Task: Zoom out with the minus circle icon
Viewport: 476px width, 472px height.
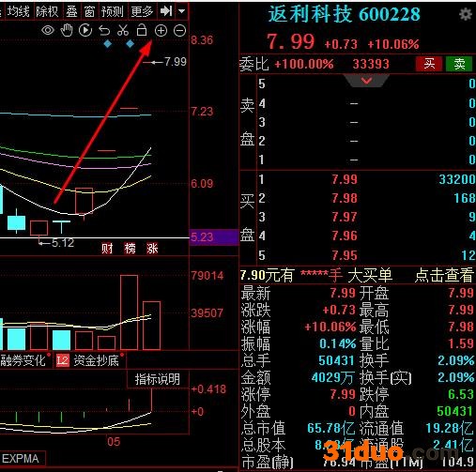Action: click(179, 31)
